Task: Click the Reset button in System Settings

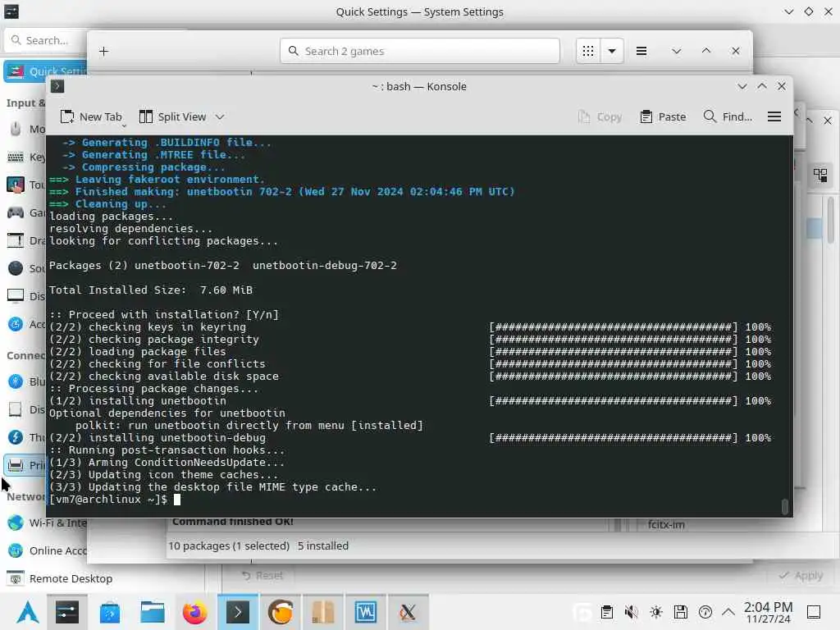Action: click(x=262, y=575)
